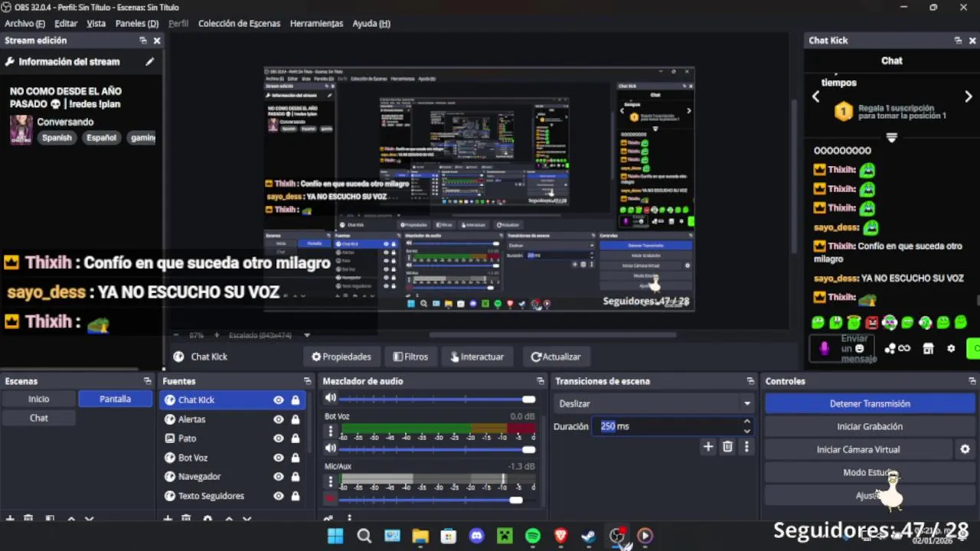Decrease transition duration with down arrow
980x551 pixels.
[746, 431]
